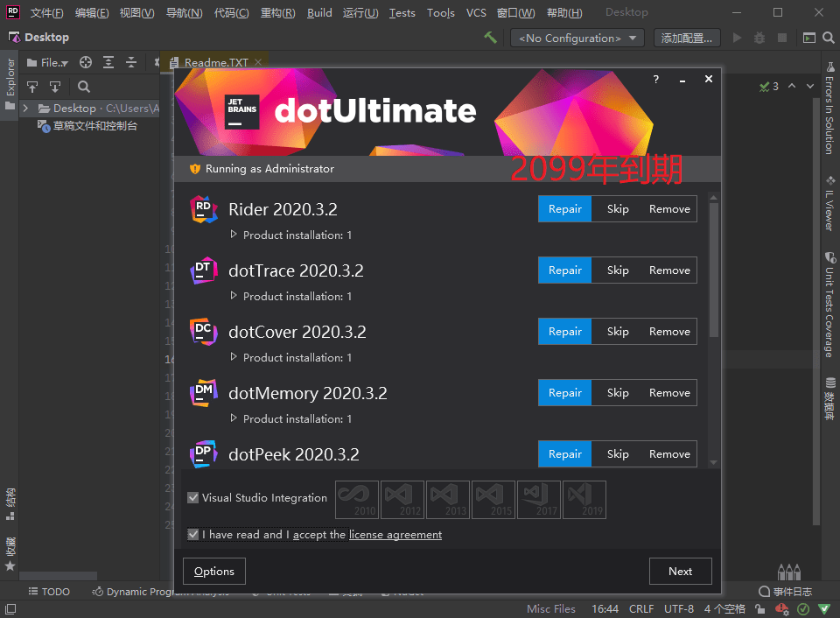This screenshot has height=618, width=840.
Task: Select Visual Studio 2013 integration icon
Action: coord(448,500)
